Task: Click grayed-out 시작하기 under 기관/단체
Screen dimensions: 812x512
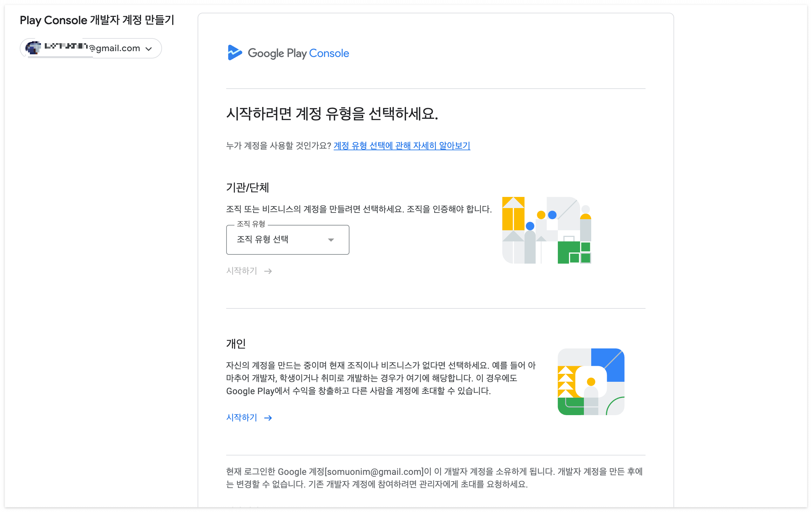Action: click(242, 271)
